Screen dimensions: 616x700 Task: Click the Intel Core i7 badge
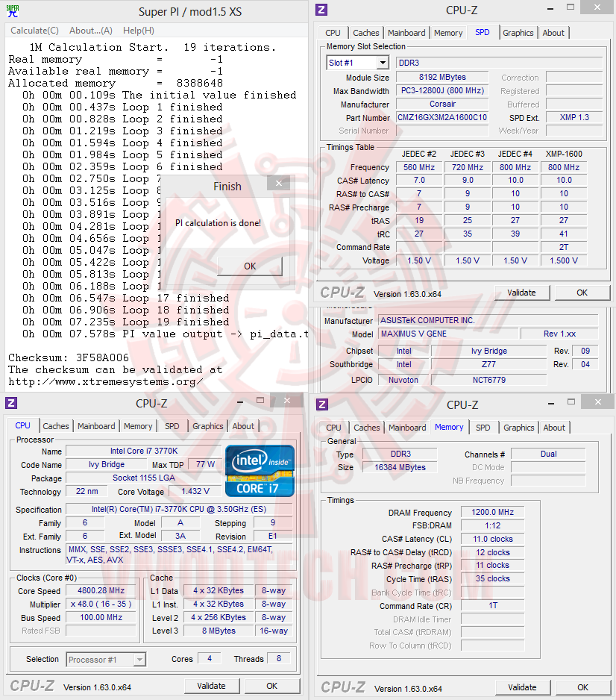(260, 471)
